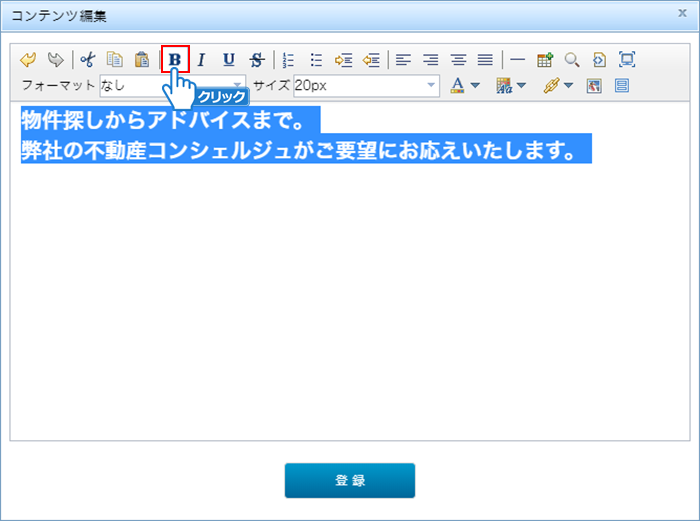
Task: Close the コンテンツ編集 dialog
Action: click(682, 13)
